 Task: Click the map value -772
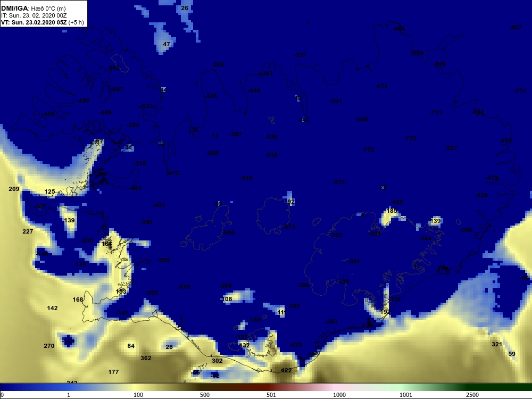point(410,138)
